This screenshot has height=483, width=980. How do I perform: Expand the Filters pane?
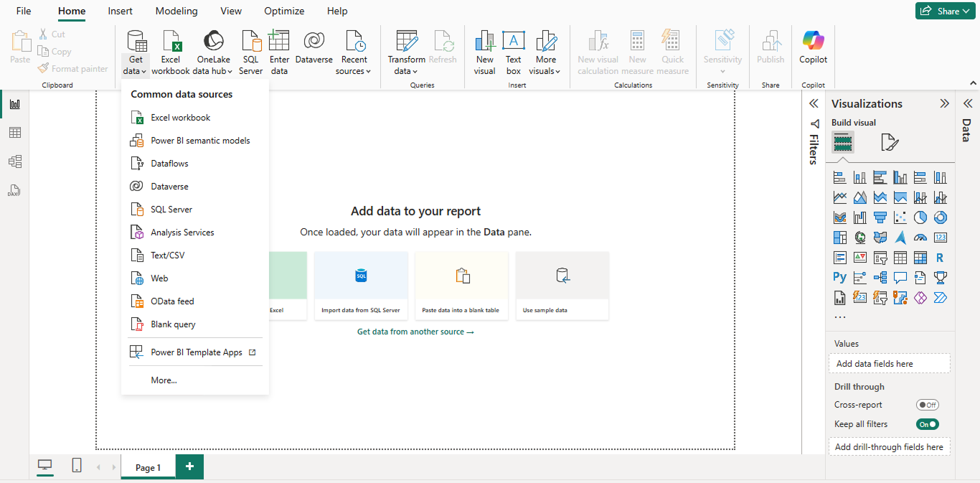814,103
